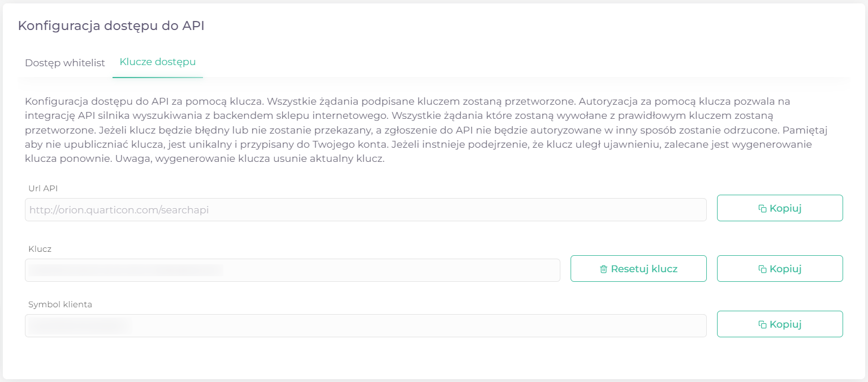Click the copy icon in the Klucz row
Screen dimensions: 868x382
coord(762,269)
